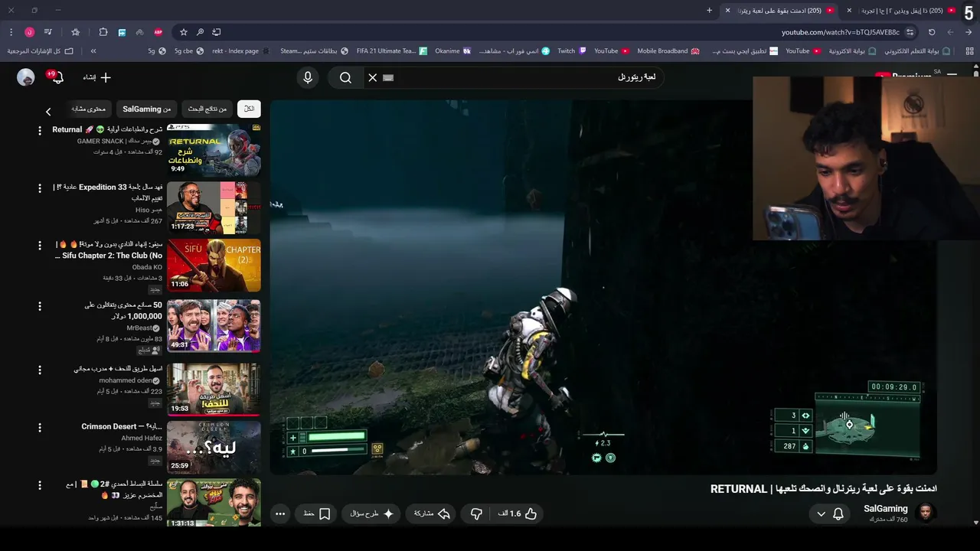Open the كل الإشارات المرجعية bookmarks folder

click(x=40, y=51)
